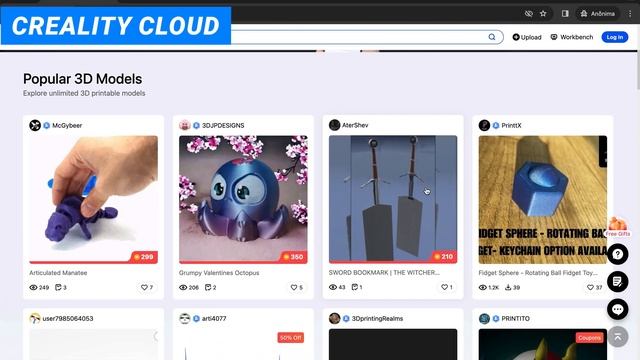Click the McGybeer avatar icon
Image resolution: width=640 pixels, height=360 pixels.
pyautogui.click(x=35, y=125)
